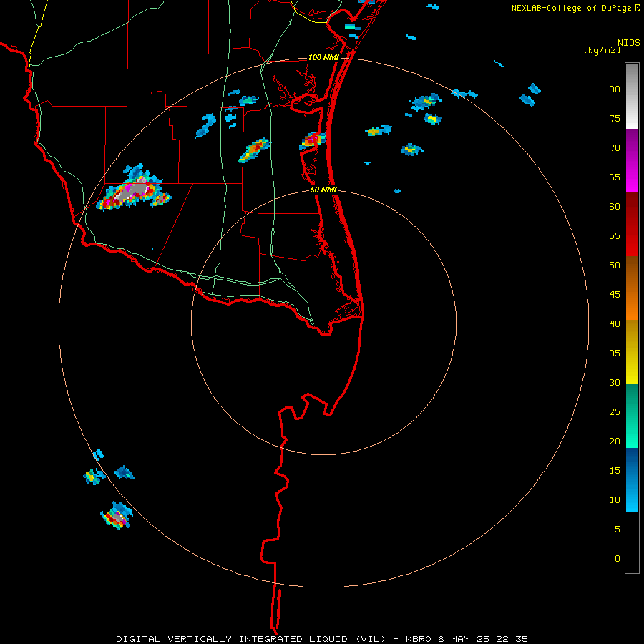Image resolution: width=644 pixels, height=644 pixels.
Task: Click the green segment of color bar
Action: [x=632, y=416]
